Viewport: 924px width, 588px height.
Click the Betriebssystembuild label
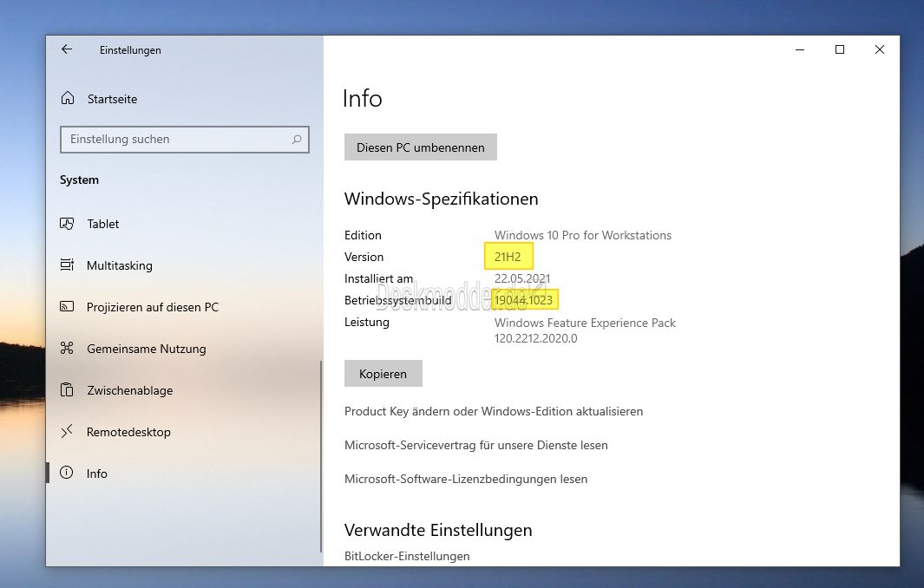pos(397,300)
